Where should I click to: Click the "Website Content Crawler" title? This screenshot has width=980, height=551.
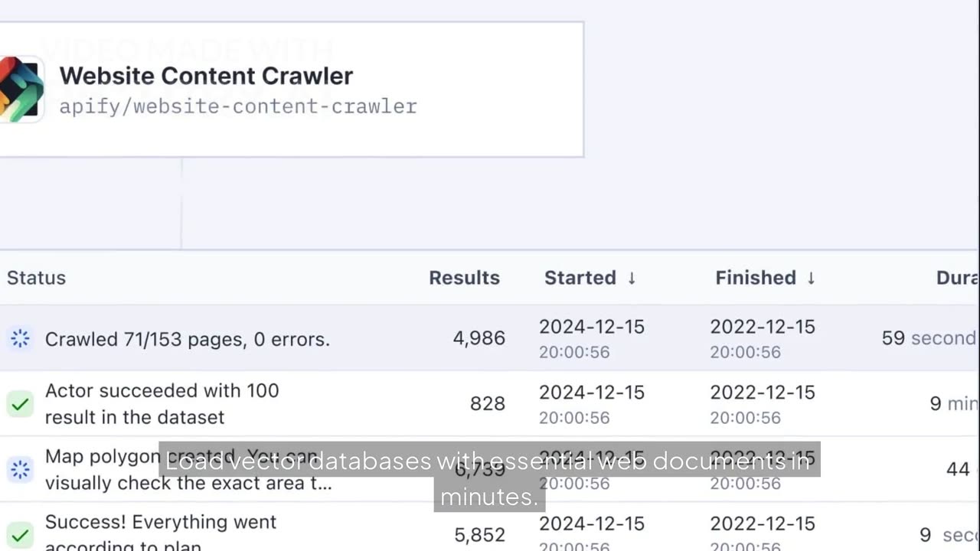[x=206, y=76]
